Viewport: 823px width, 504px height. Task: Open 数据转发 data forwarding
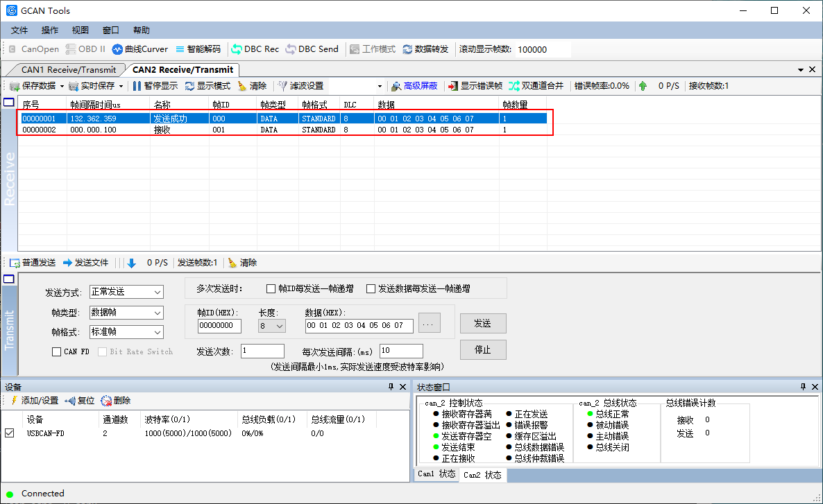point(425,49)
